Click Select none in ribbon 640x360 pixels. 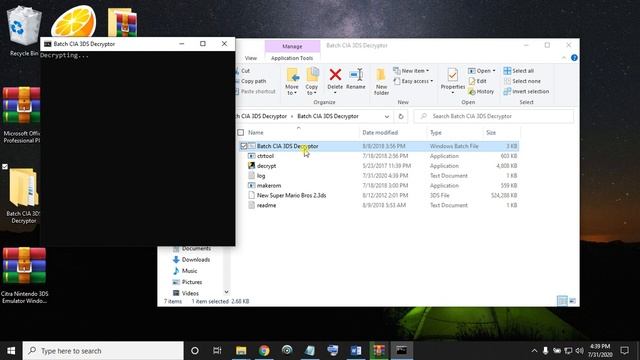click(522, 81)
